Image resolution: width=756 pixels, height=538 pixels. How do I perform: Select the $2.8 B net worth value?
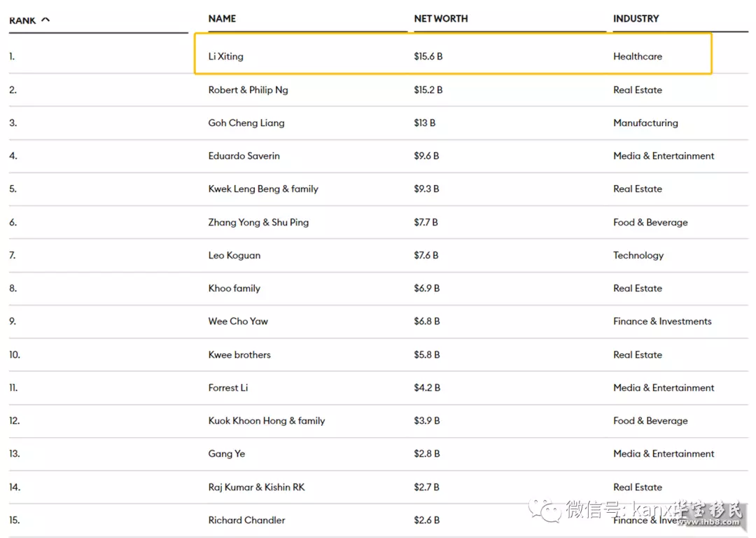pyautogui.click(x=427, y=454)
